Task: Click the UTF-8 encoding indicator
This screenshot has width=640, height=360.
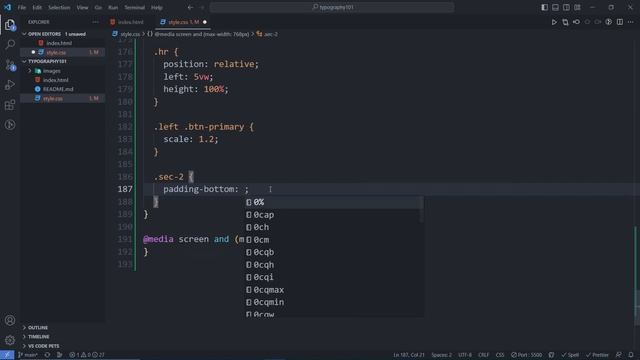Action: coord(465,355)
